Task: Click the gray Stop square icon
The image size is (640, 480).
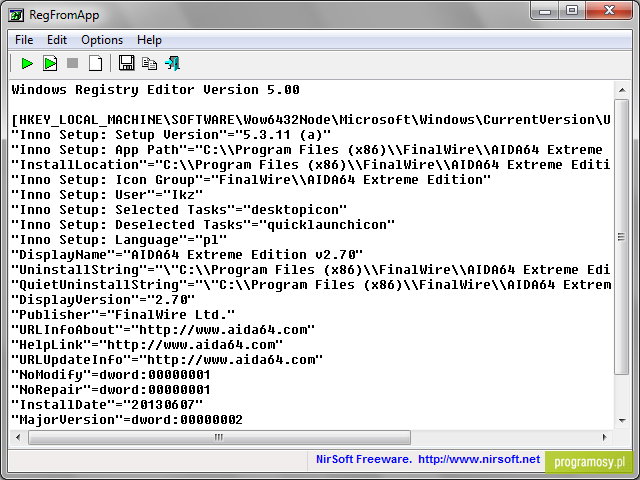Action: pyautogui.click(x=73, y=63)
